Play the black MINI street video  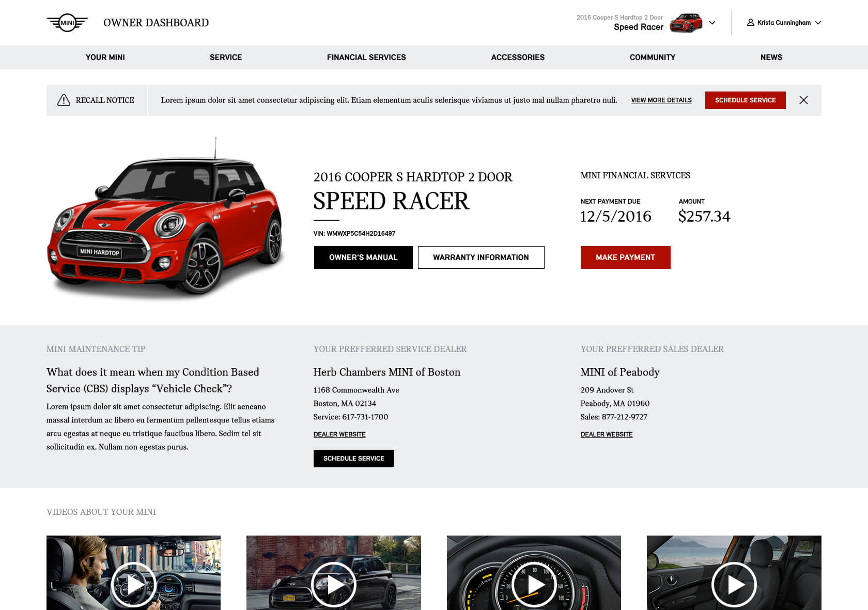(333, 585)
